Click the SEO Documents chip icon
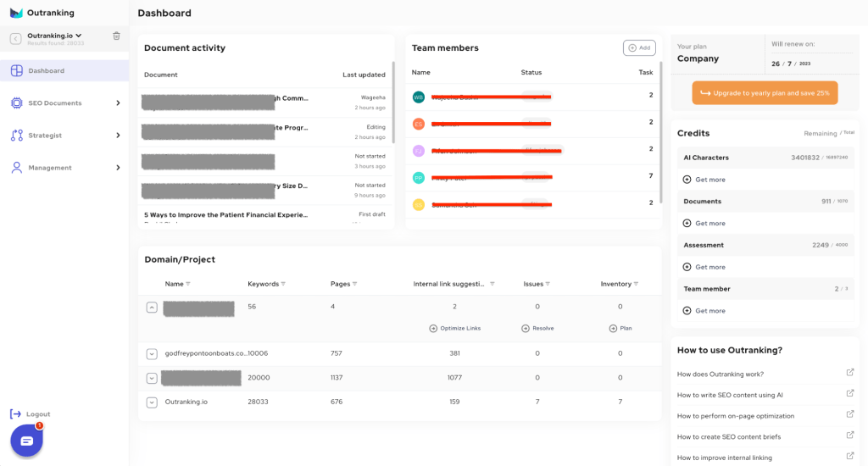 [x=17, y=103]
